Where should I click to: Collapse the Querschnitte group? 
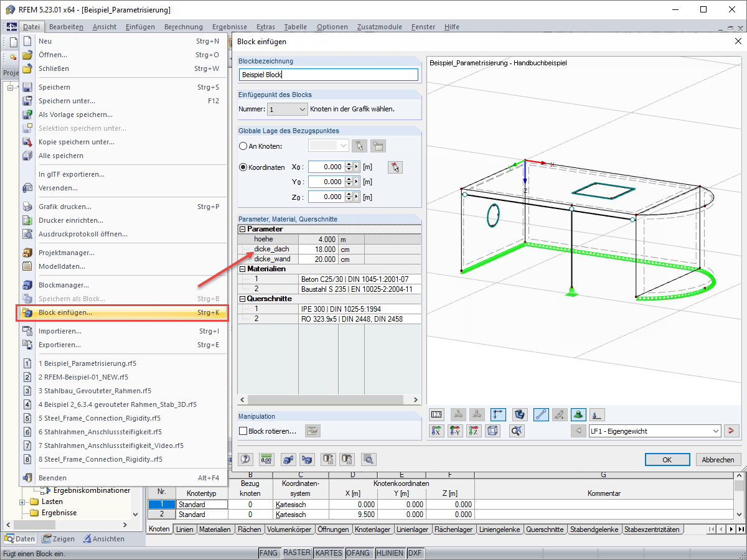point(242,299)
